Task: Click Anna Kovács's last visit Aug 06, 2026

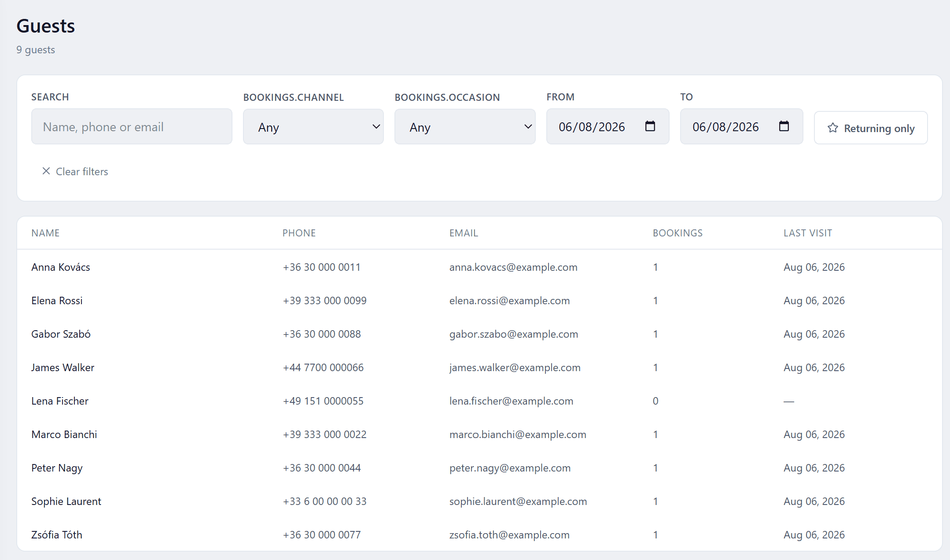Action: click(x=814, y=267)
